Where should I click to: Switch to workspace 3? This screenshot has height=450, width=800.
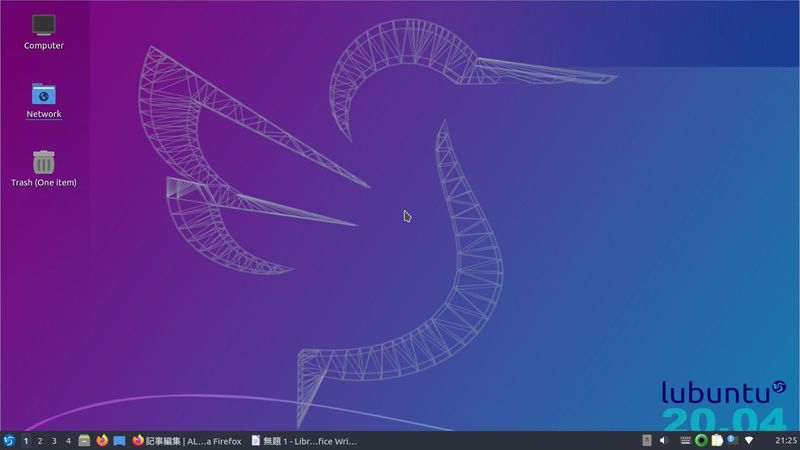click(54, 441)
